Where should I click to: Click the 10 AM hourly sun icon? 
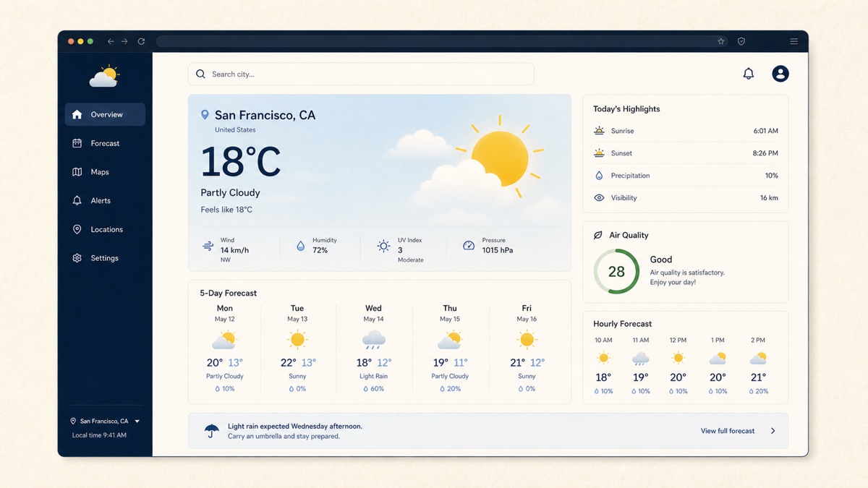[603, 358]
